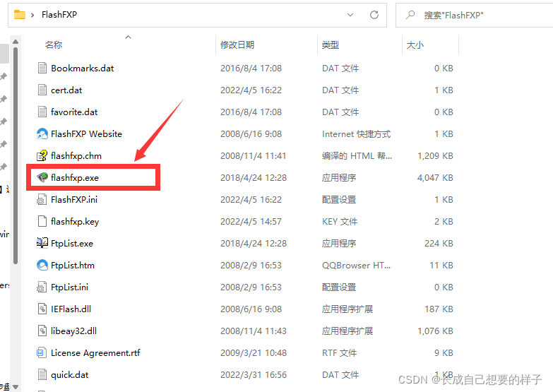Image resolution: width=553 pixels, height=392 pixels.
Task: Select the FtpList.htm file name
Action: pos(73,265)
